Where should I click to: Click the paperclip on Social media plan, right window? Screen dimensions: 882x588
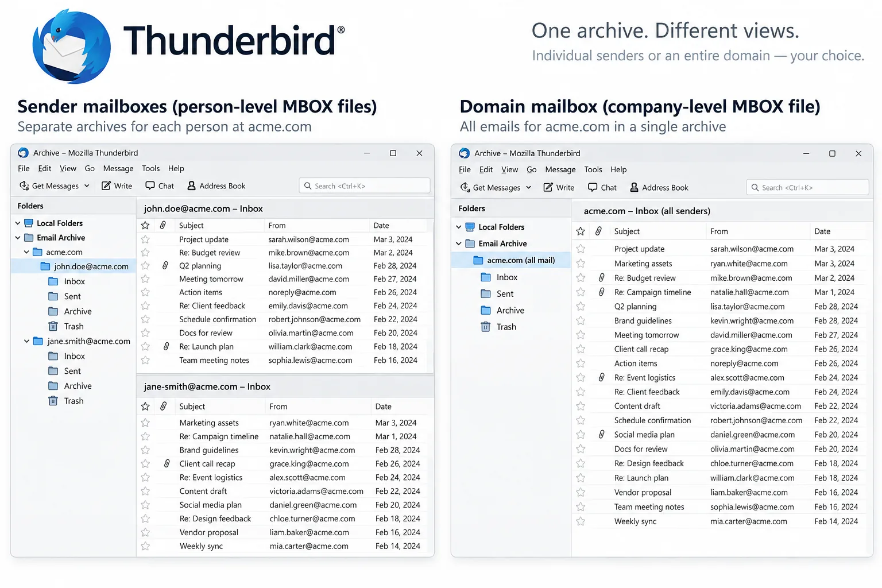tap(601, 435)
